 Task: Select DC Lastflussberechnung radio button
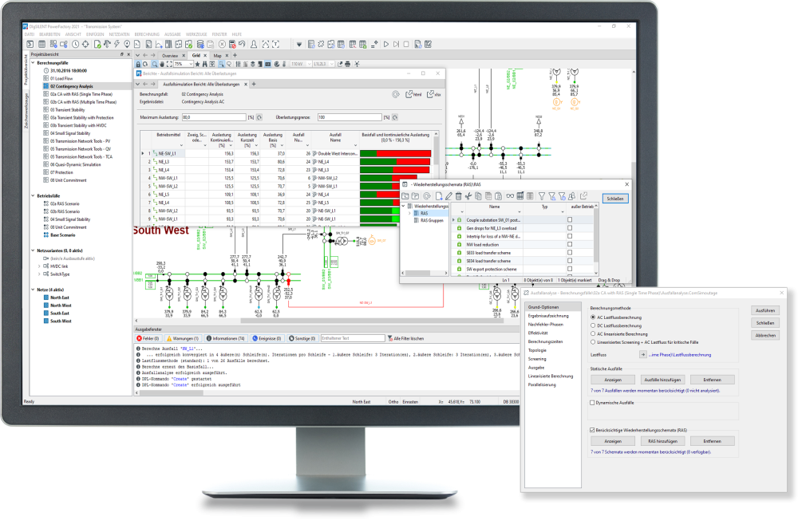click(x=593, y=325)
